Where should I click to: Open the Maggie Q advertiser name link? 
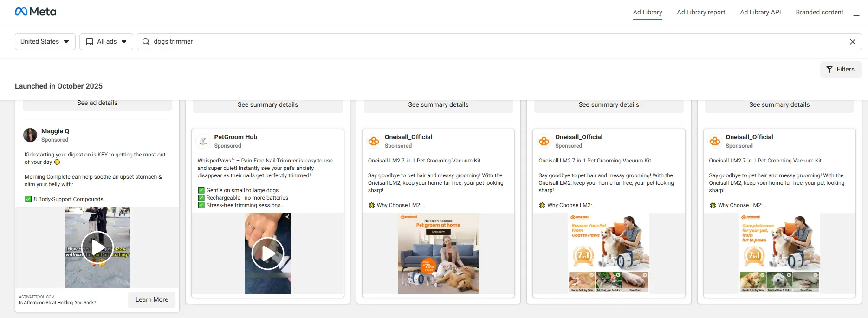pos(55,131)
